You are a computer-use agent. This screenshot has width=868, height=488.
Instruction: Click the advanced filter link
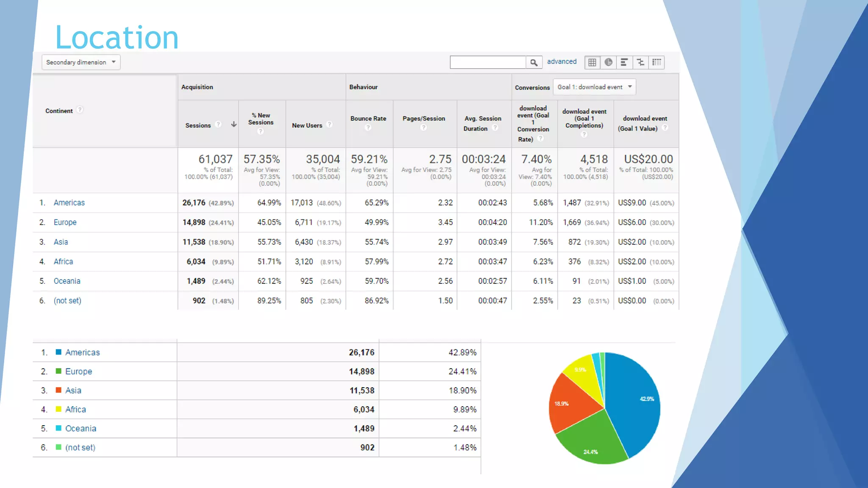(562, 62)
